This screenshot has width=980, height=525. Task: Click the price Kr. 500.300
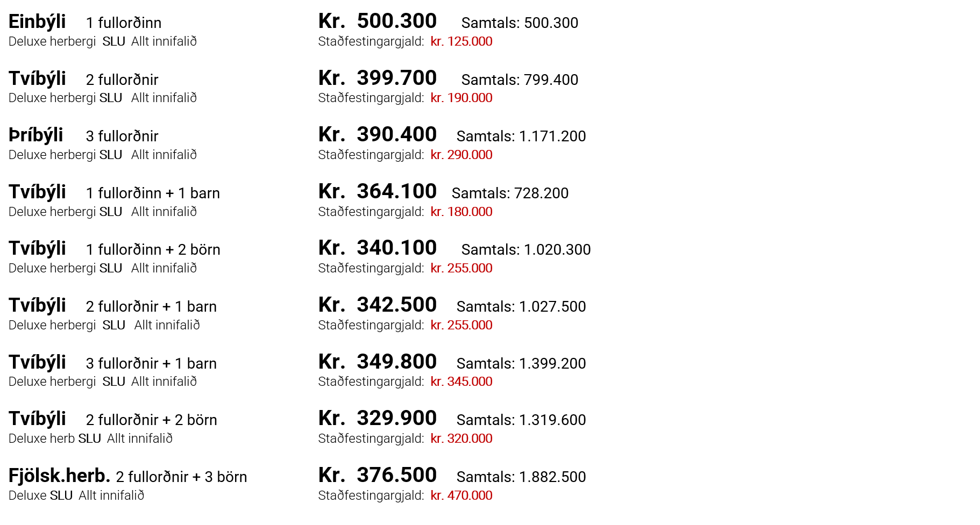pyautogui.click(x=377, y=21)
